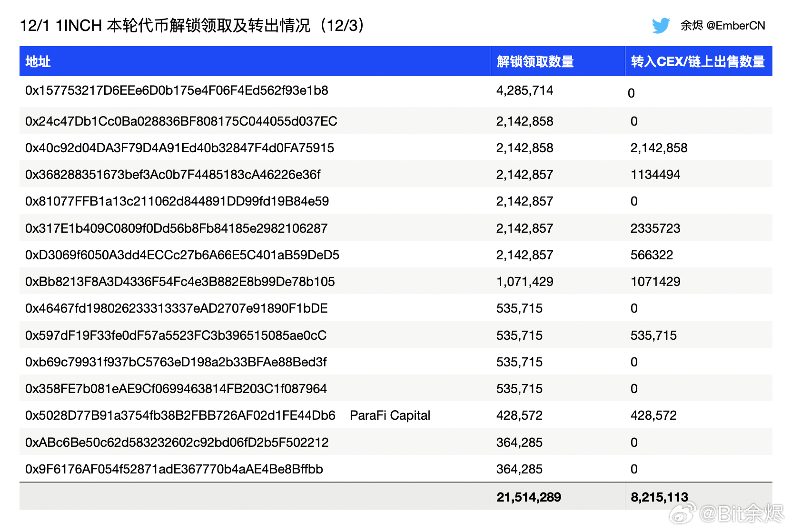Viewport: 791px width, 532px height.
Task: Click unlock amount 2,142,857 in 0x317E1b row
Action: coord(524,228)
